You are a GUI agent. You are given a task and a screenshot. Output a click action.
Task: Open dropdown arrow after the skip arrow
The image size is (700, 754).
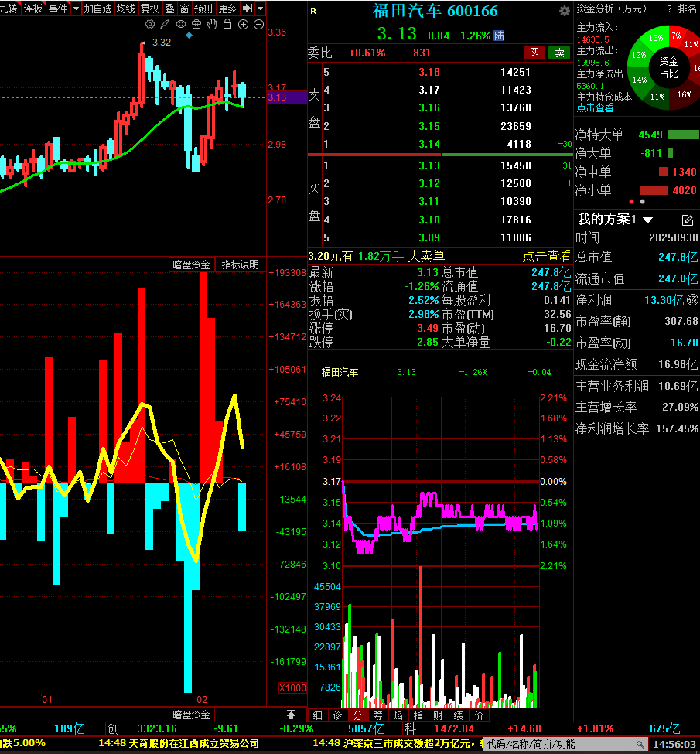pyautogui.click(x=260, y=9)
